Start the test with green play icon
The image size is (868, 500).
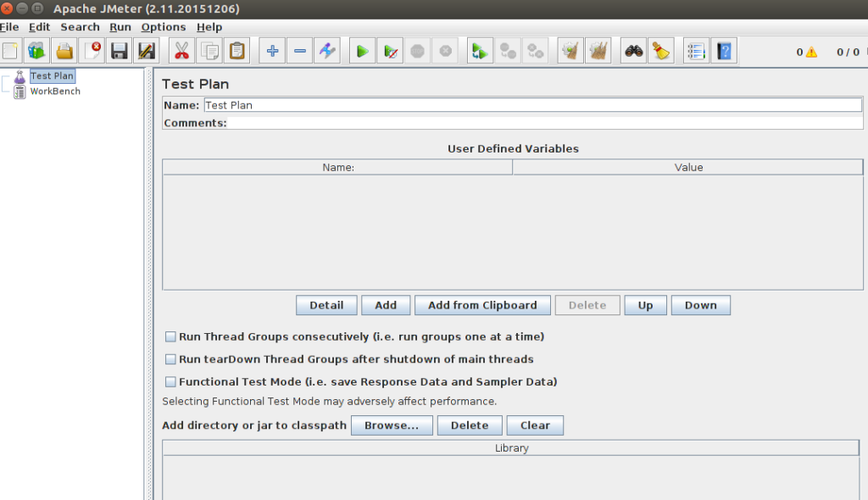(x=362, y=51)
